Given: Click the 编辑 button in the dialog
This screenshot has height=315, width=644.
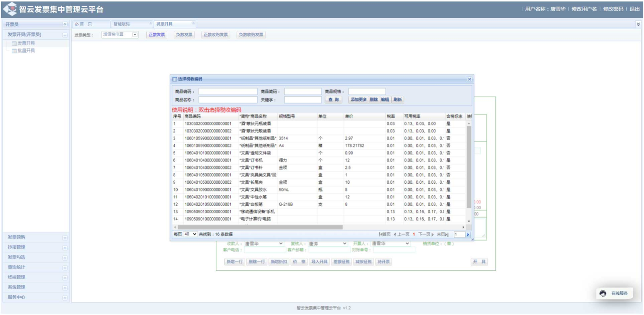Looking at the screenshot, I should coord(385,100).
